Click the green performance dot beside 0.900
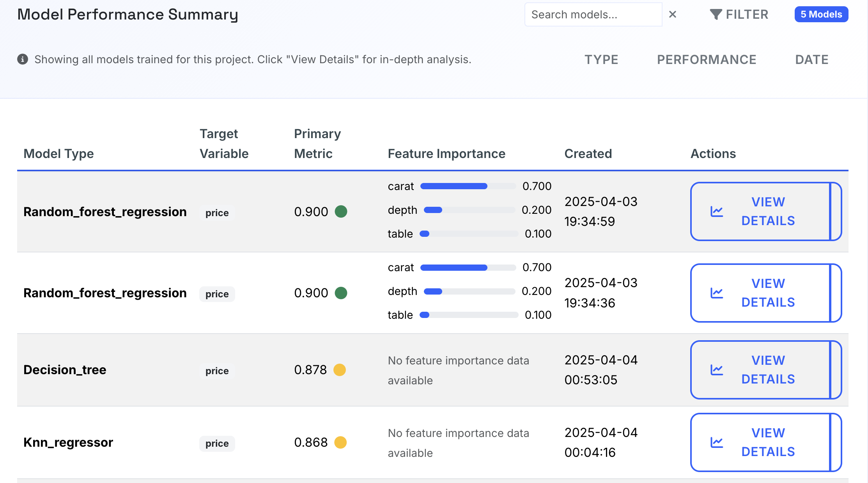This screenshot has height=483, width=868. tap(341, 211)
